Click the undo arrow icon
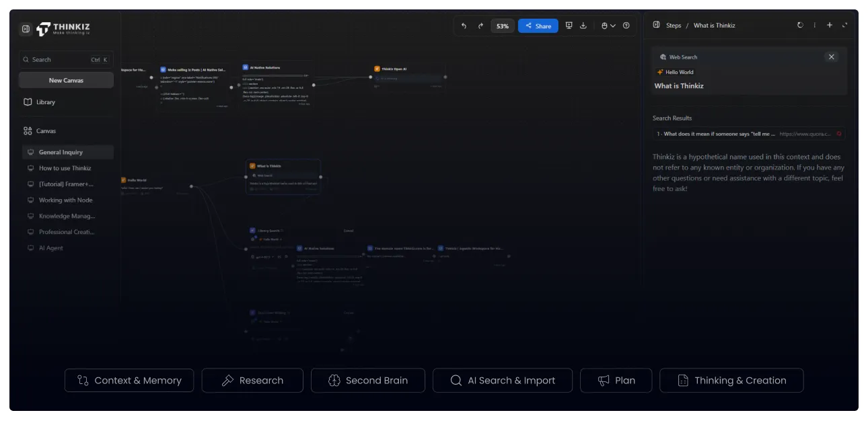The width and height of the screenshot is (868, 421). point(464,26)
